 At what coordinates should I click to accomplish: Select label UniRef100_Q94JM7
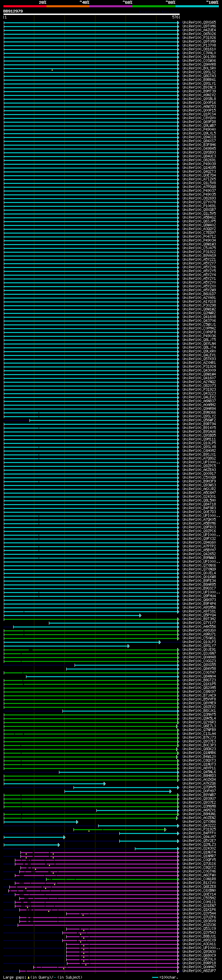point(199,837)
